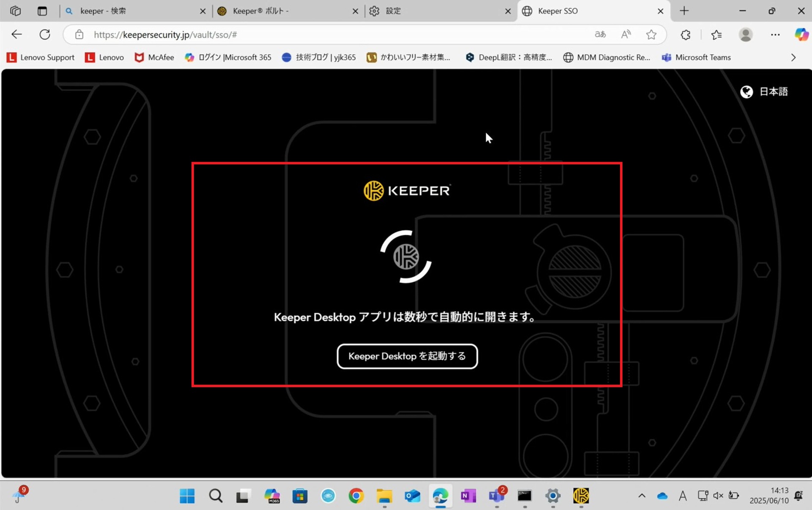Open the DeepL翻訳 bookmark
Viewport: 812px width, 510px height.
[x=509, y=57]
